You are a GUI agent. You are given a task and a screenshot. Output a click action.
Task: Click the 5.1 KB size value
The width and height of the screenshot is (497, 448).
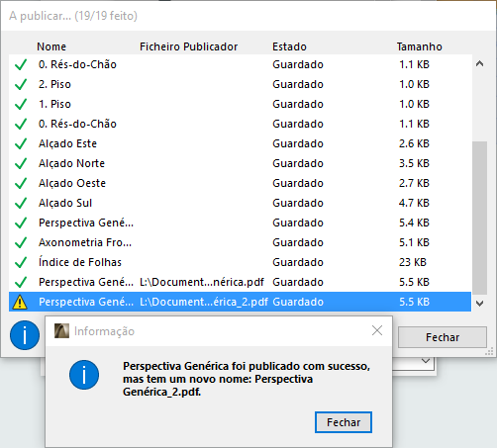pos(414,242)
